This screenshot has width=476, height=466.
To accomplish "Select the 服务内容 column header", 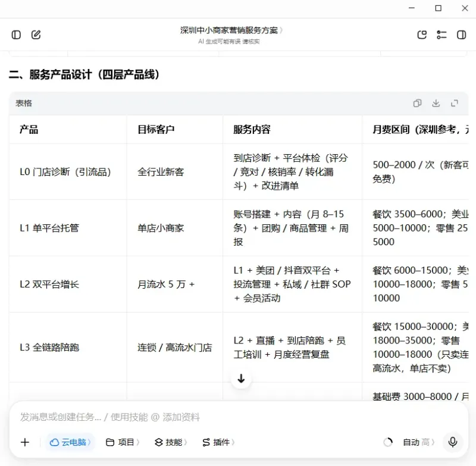I will [x=292, y=130].
